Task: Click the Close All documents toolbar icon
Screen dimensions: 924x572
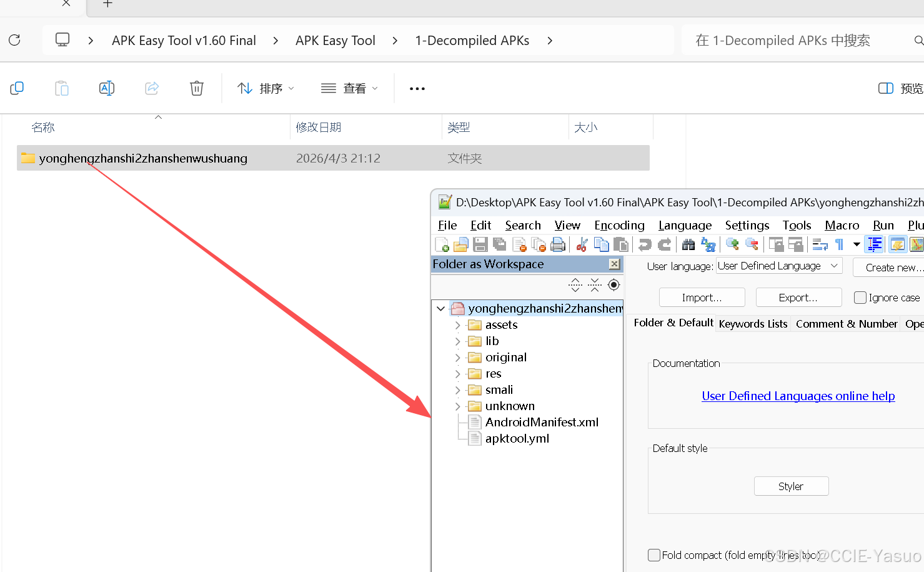Action: [539, 244]
